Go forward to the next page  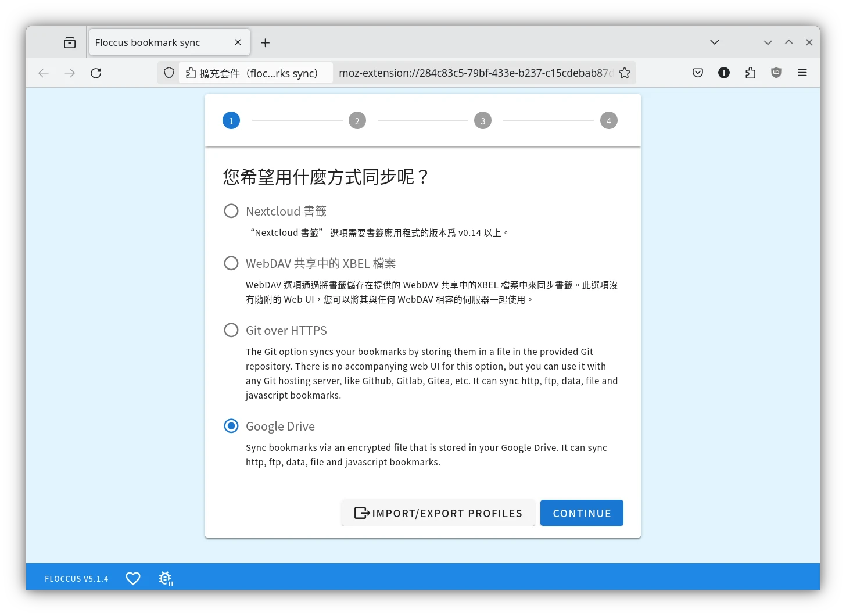(70, 73)
